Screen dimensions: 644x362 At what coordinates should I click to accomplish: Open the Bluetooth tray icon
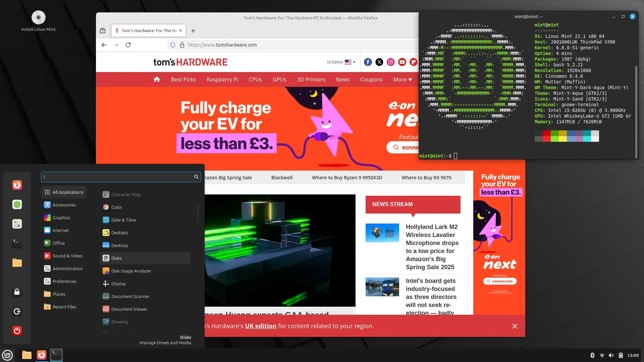[592, 355]
